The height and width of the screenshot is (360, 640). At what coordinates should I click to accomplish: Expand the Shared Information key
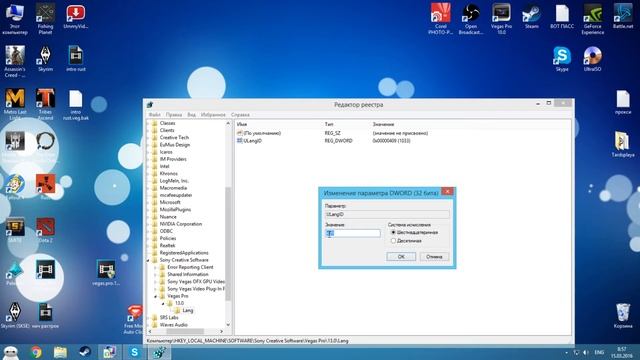click(156, 274)
